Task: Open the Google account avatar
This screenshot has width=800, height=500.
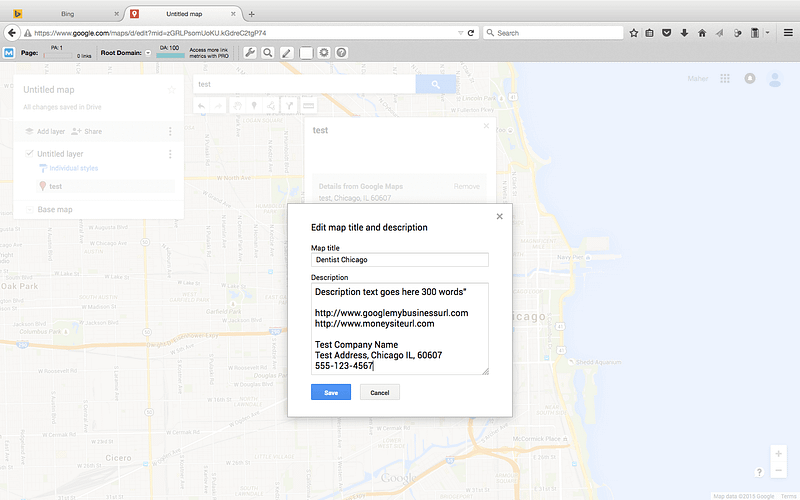Action: click(775, 79)
